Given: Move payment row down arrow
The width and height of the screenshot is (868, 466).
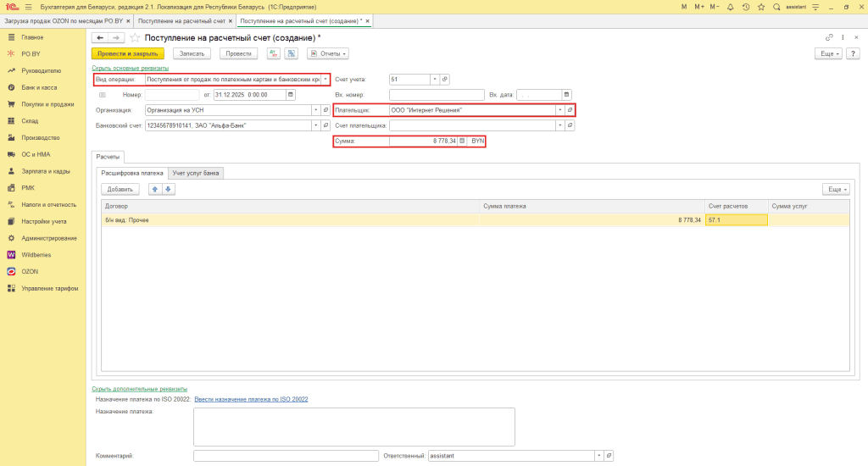Looking at the screenshot, I should pyautogui.click(x=169, y=189).
